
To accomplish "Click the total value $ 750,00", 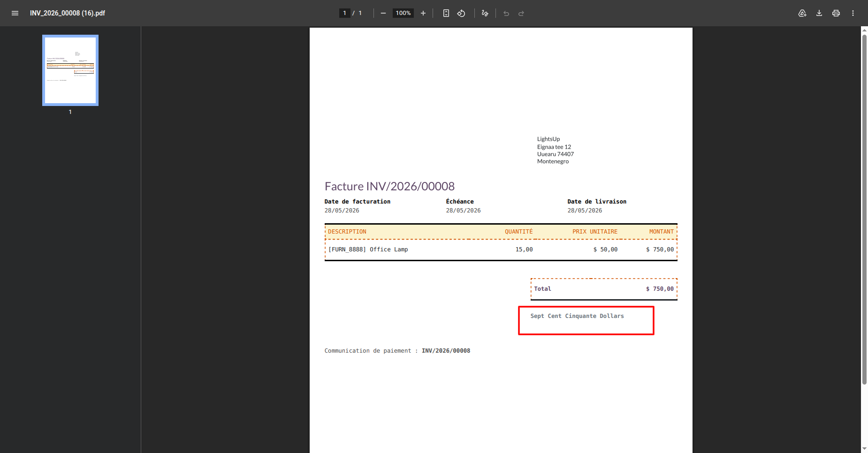I will point(660,289).
